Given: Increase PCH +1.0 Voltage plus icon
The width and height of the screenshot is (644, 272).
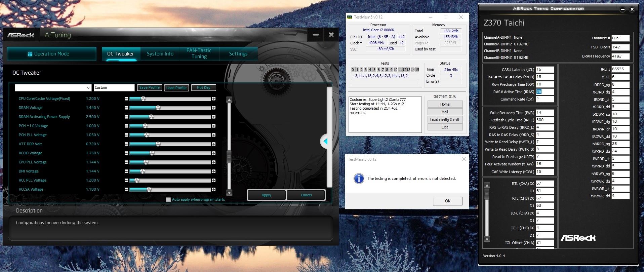Looking at the screenshot, I should [214, 126].
